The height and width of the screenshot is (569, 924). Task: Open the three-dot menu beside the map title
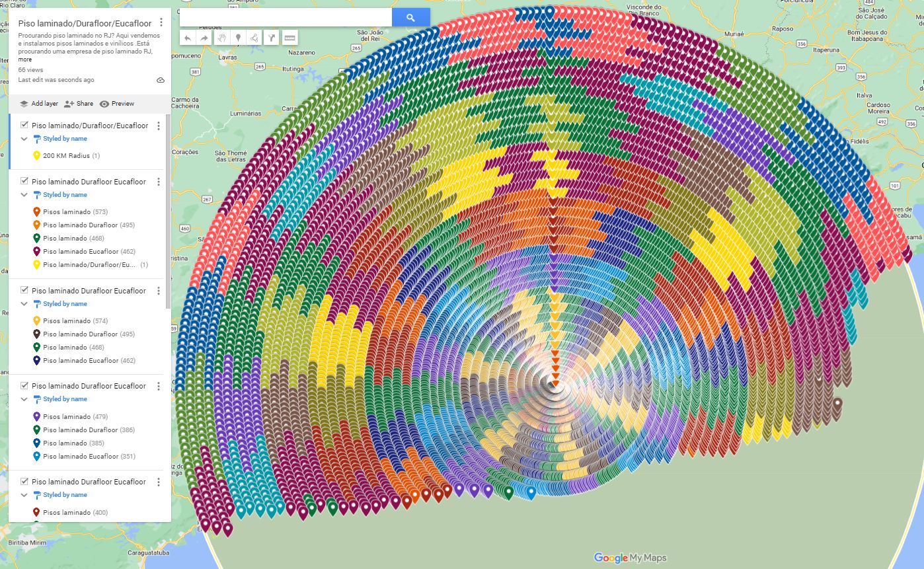[161, 22]
